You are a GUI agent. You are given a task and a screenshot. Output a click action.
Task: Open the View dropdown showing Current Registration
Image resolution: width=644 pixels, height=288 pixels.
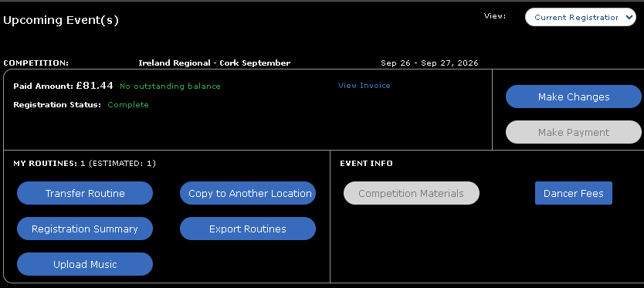pos(581,17)
